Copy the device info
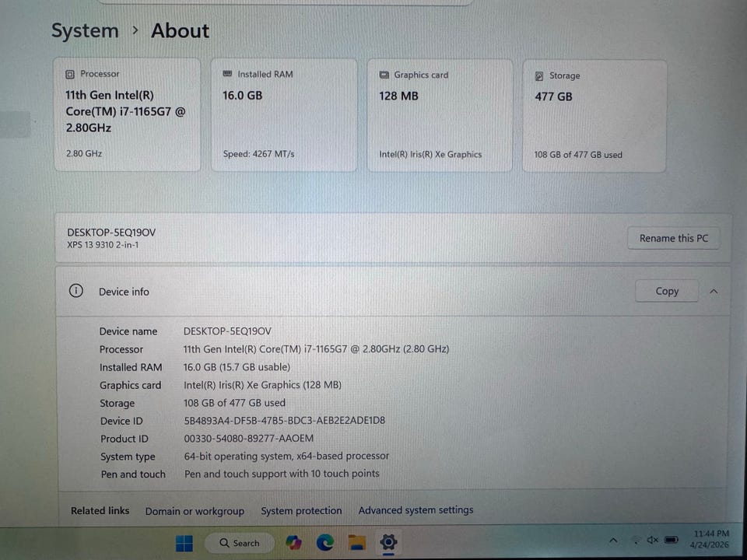The width and height of the screenshot is (747, 560). pos(667,291)
